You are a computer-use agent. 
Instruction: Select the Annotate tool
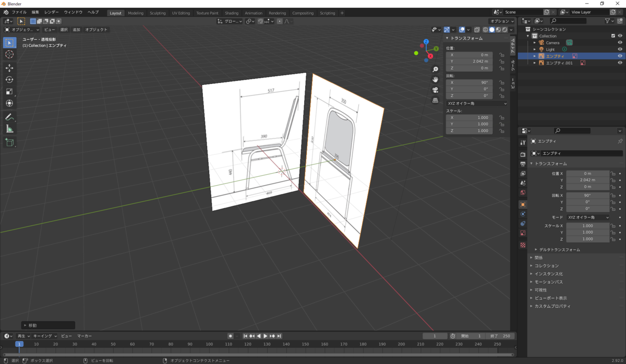(9, 117)
